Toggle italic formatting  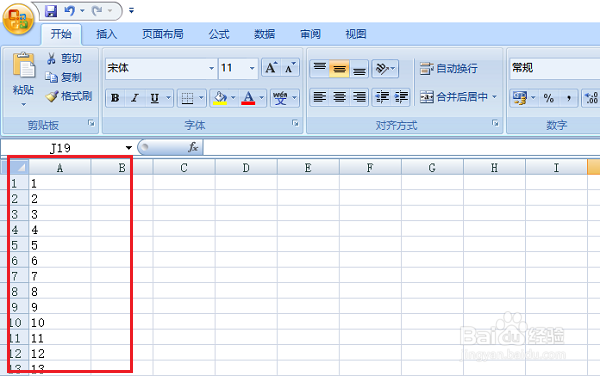[134, 98]
